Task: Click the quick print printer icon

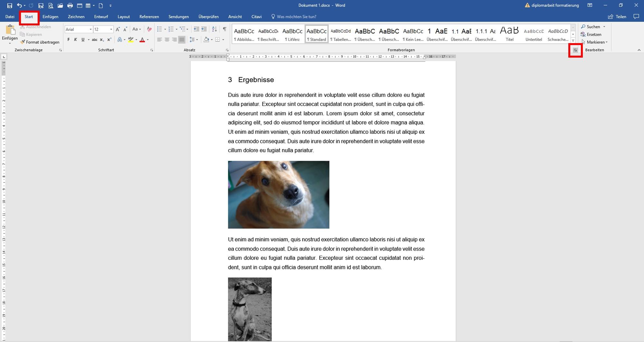Action: click(70, 5)
